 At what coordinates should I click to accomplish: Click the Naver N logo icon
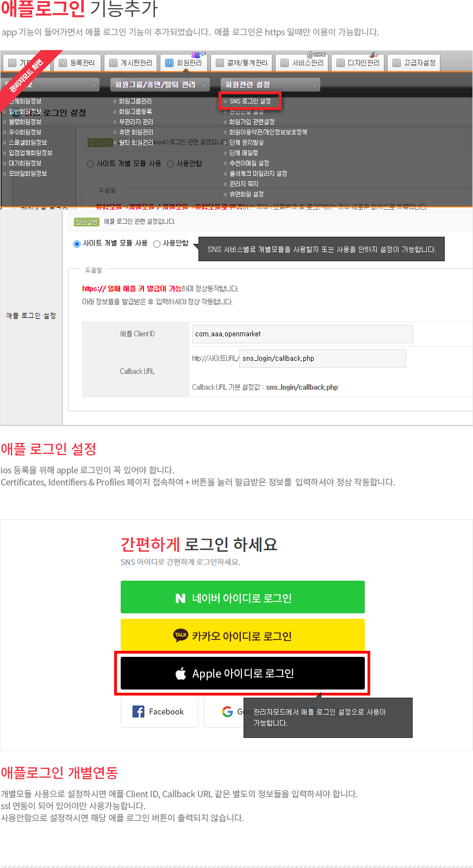pos(181,598)
